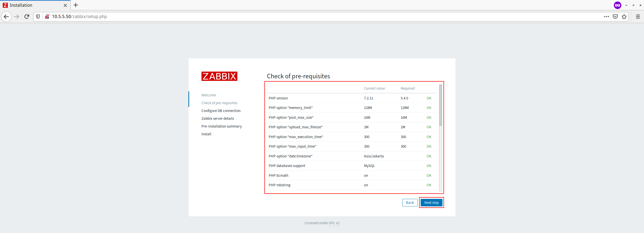
Task: Click the Asia/Jakarta value
Action: [x=374, y=156]
